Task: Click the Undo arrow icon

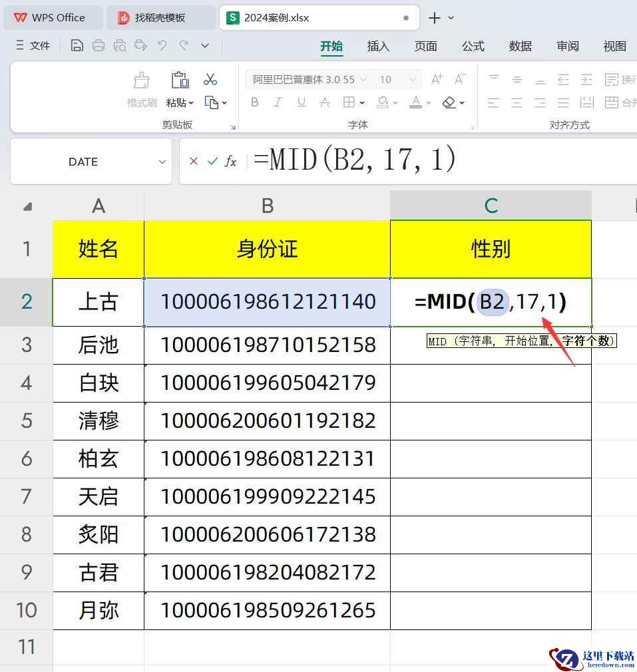Action: pos(162,46)
